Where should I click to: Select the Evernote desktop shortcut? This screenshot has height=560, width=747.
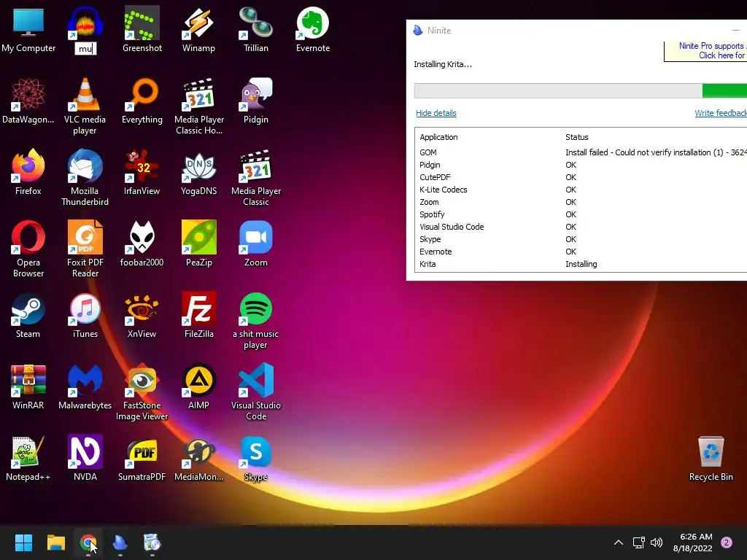point(313,29)
